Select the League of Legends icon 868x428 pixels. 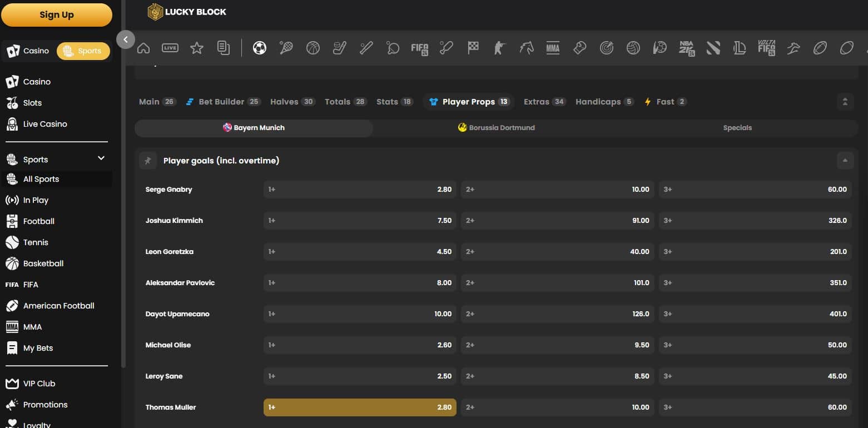click(740, 48)
